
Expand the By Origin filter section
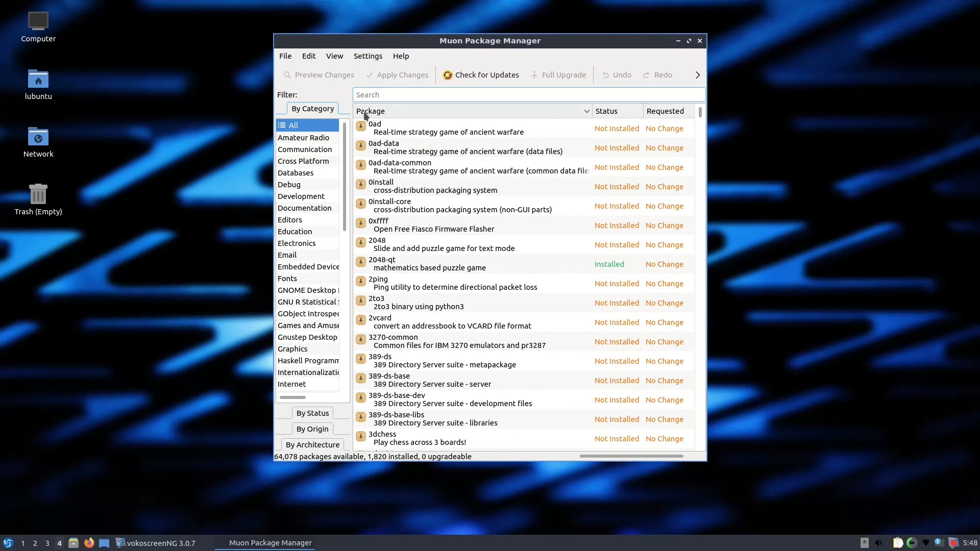pyautogui.click(x=312, y=429)
